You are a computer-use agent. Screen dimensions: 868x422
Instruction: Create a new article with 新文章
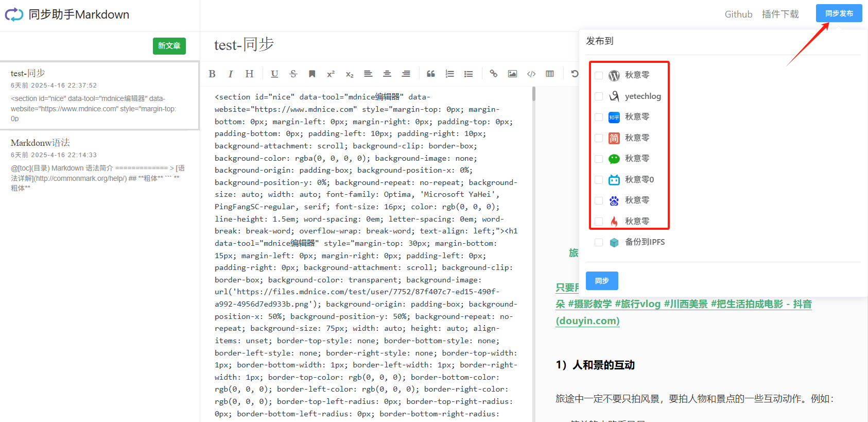point(169,46)
